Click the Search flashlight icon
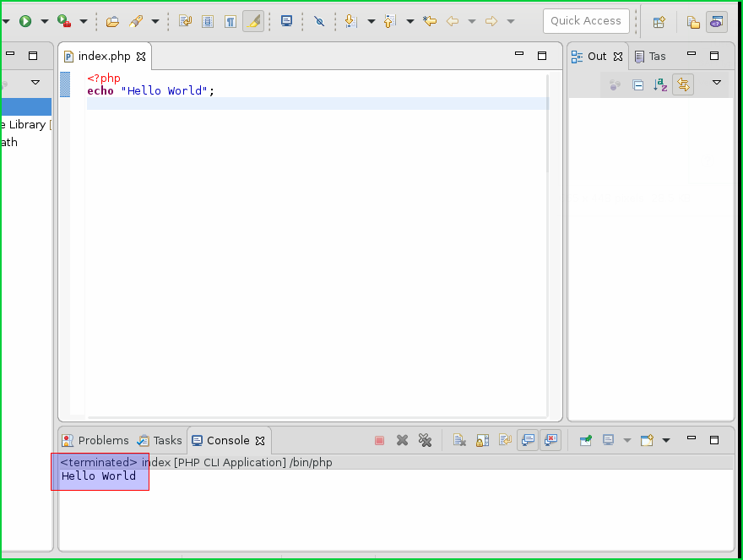This screenshot has height=560, width=743. click(x=136, y=21)
